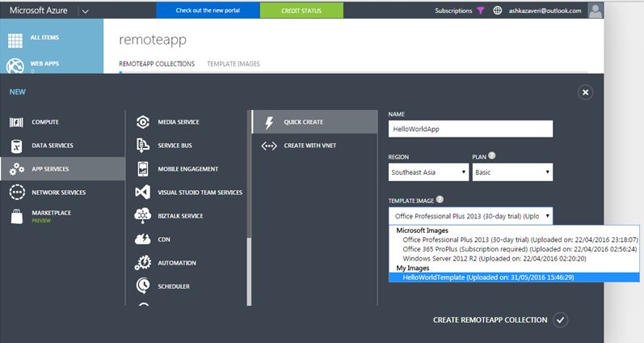Select App Services category label
This screenshot has width=644, height=343.
coord(51,169)
